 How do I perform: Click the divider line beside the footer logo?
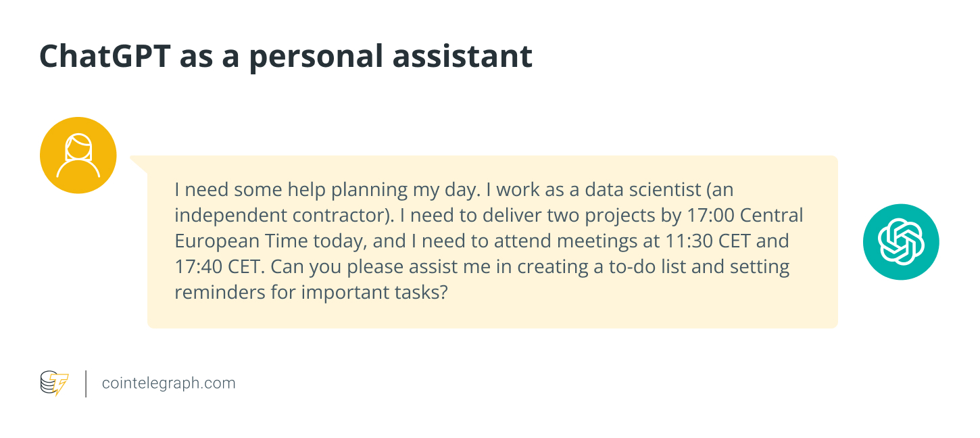[x=86, y=383]
